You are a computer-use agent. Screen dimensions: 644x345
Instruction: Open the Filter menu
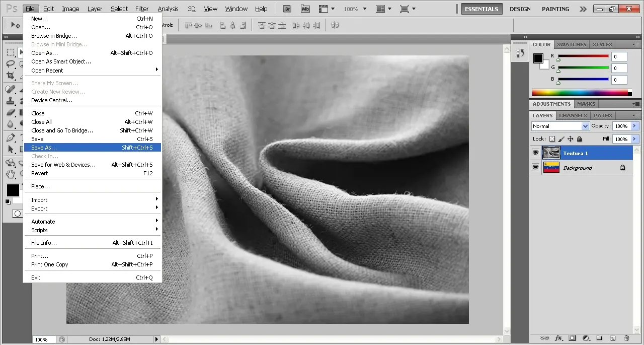142,9
